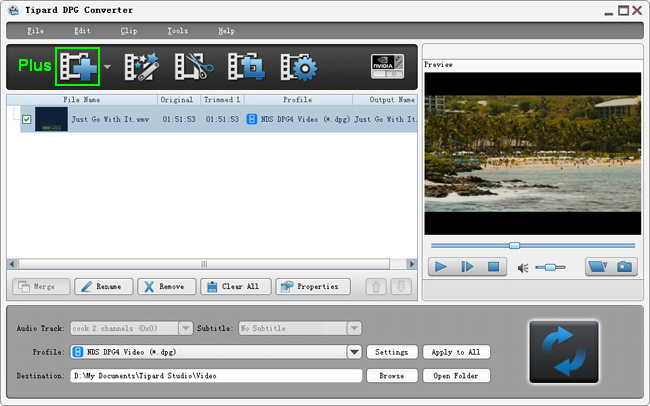Expand the Audio Track dropdown
The width and height of the screenshot is (650, 406).
186,328
